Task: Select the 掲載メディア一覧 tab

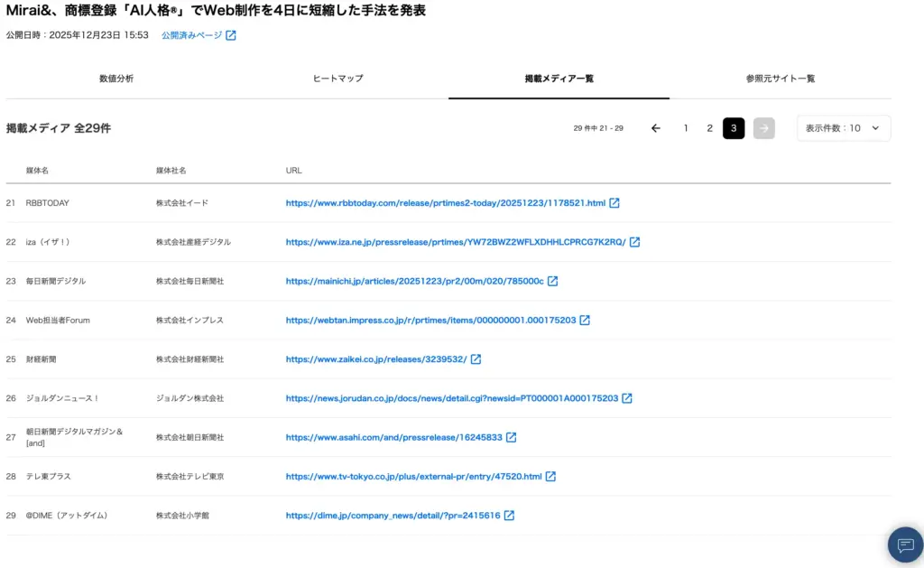Action: [559, 79]
